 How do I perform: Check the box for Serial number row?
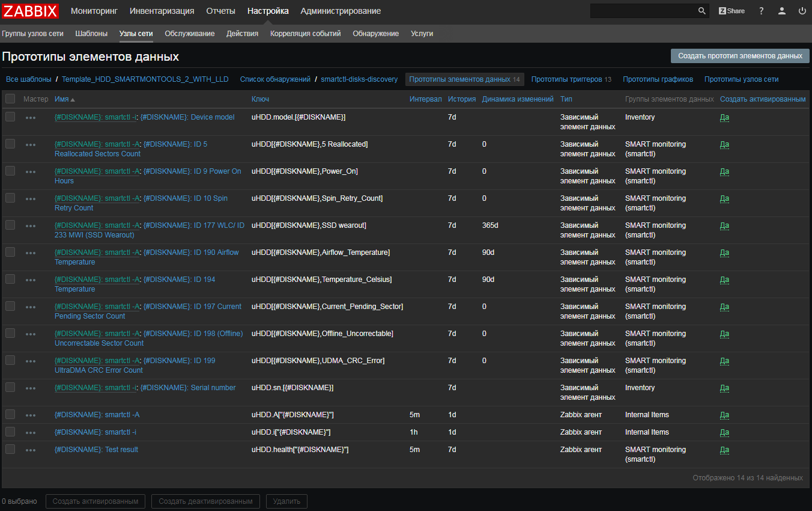pos(10,387)
